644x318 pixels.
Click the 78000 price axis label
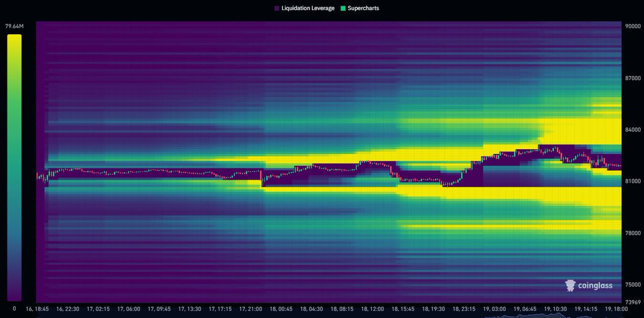(633, 233)
